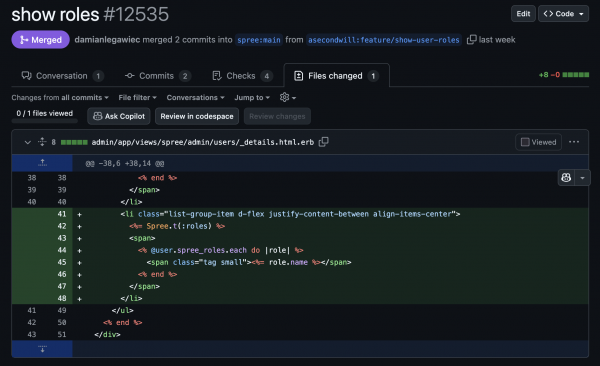The width and height of the screenshot is (600, 366).
Task: Open the File filter dropdown
Action: 137,98
